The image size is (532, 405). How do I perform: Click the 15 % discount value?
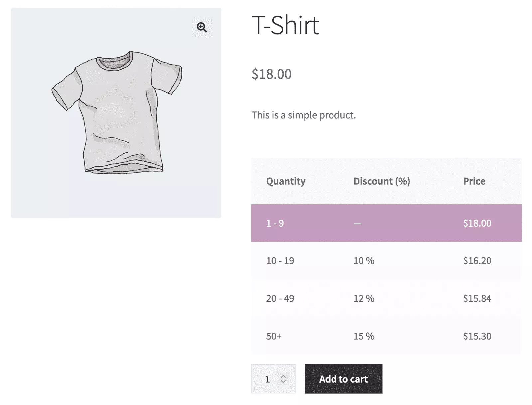tap(364, 336)
